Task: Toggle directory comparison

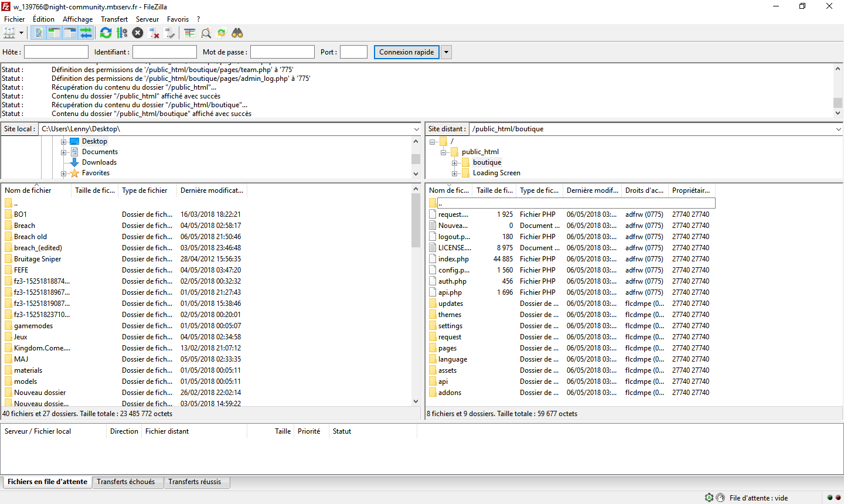Action: (x=206, y=33)
